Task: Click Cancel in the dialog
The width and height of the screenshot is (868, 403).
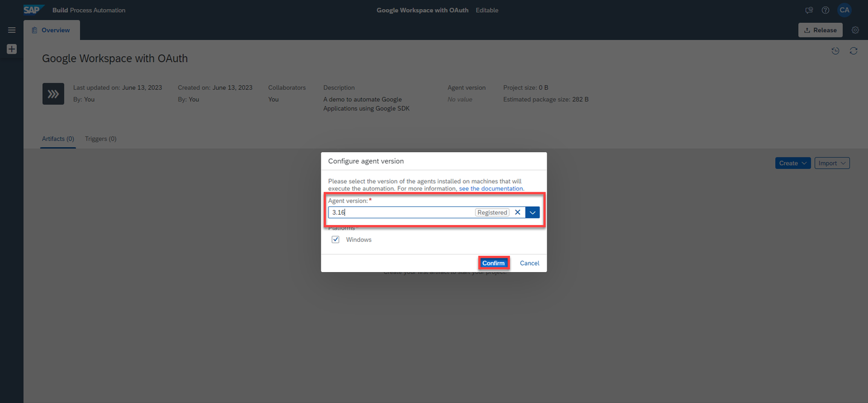Action: point(529,263)
